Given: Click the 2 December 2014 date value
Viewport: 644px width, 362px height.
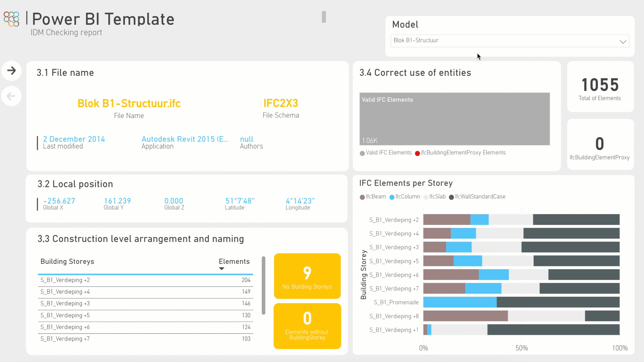Looking at the screenshot, I should click(x=74, y=139).
